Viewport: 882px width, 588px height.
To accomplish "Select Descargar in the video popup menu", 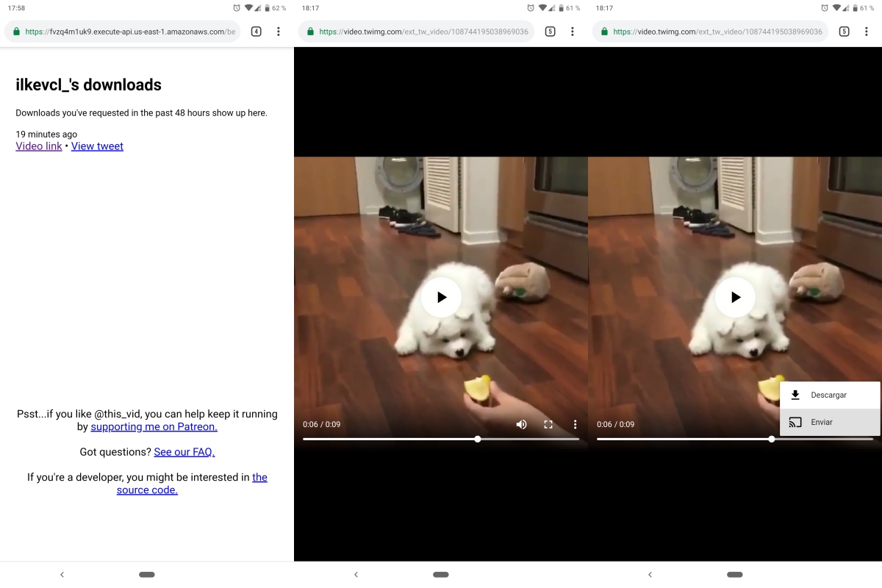I will tap(829, 395).
